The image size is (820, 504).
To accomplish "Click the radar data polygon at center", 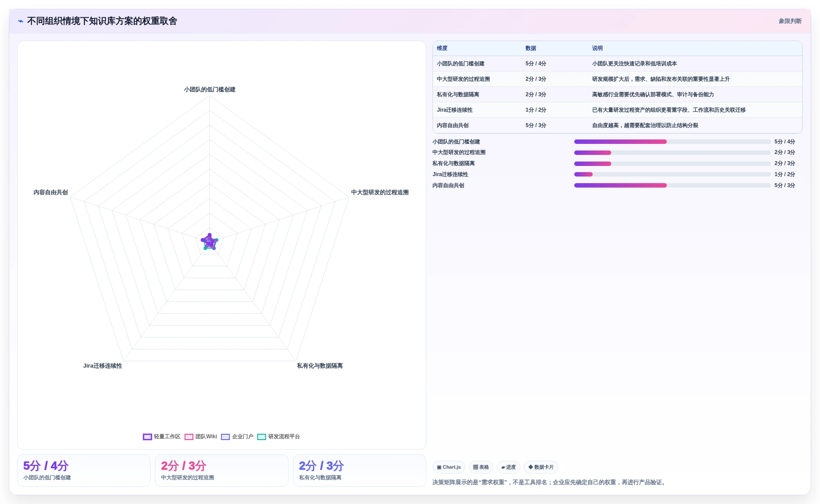I will coord(210,242).
